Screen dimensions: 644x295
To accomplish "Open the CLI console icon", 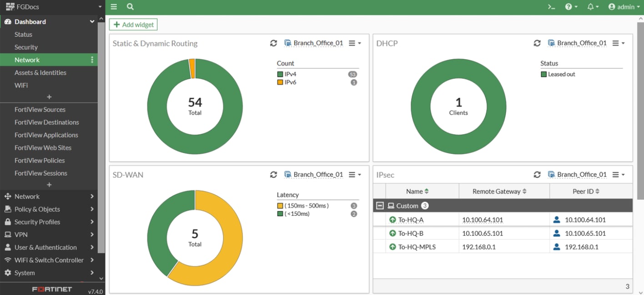I will pyautogui.click(x=551, y=7).
